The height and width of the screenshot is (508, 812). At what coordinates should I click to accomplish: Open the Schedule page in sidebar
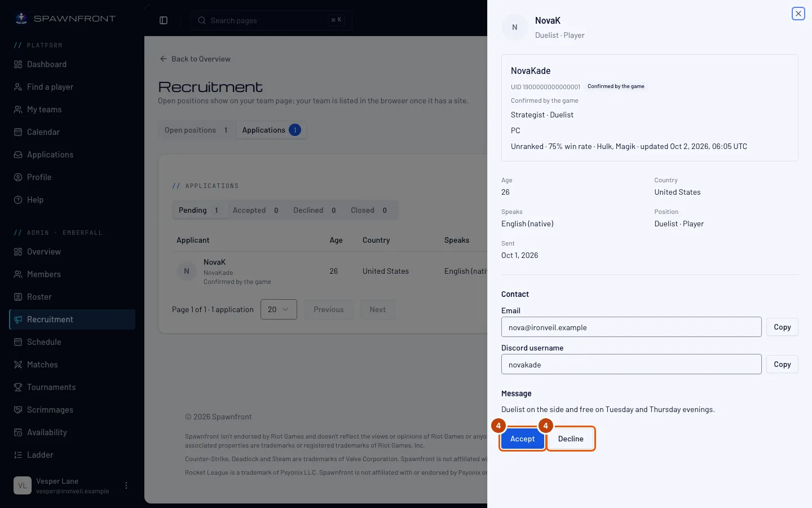72,342
